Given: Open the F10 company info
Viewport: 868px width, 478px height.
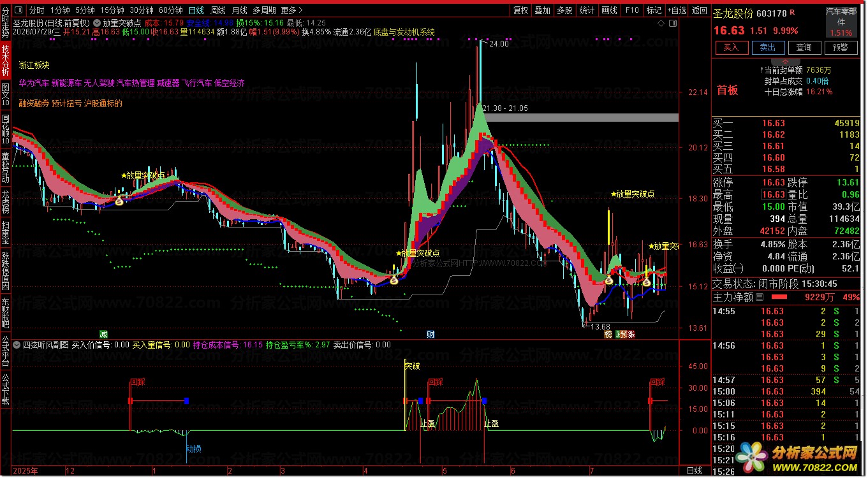Looking at the screenshot, I should [x=632, y=10].
